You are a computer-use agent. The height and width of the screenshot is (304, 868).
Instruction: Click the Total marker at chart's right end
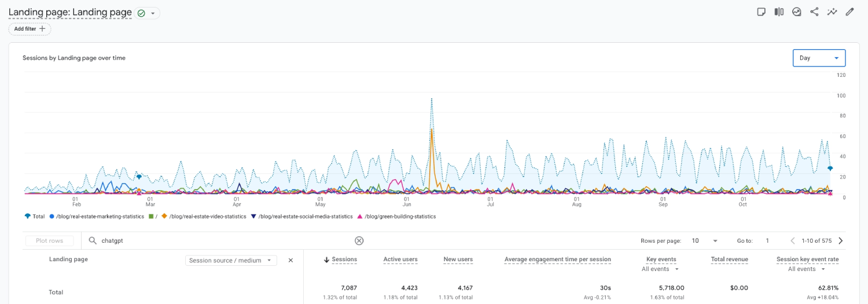[830, 168]
